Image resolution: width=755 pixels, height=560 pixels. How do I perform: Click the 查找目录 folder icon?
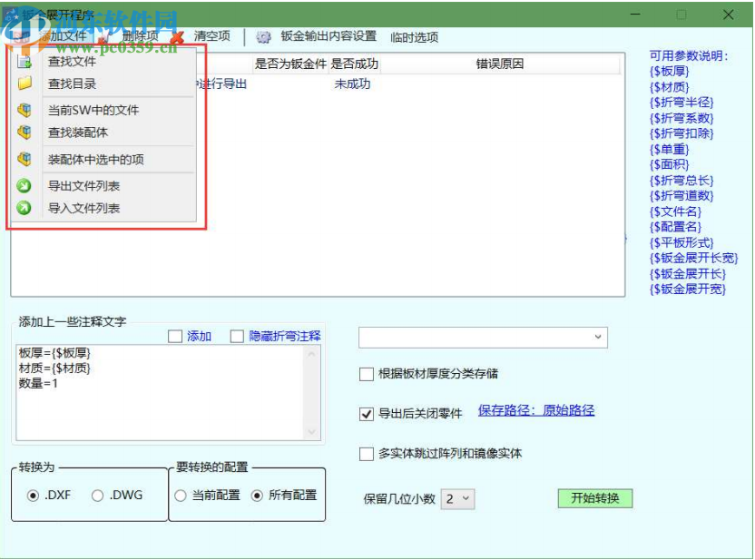pos(25,84)
